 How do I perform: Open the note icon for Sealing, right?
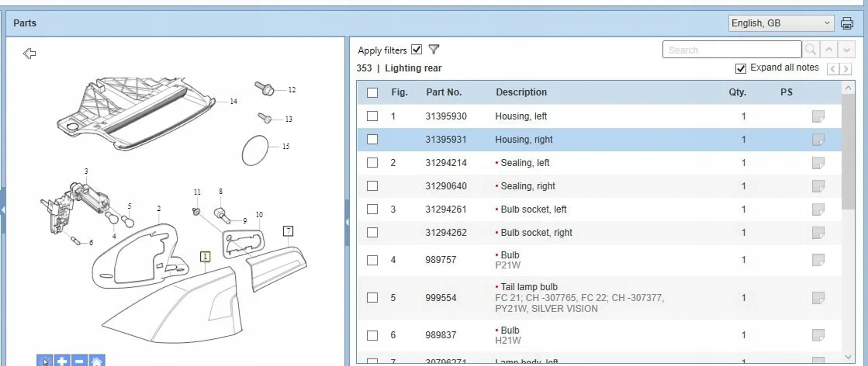[x=818, y=186]
